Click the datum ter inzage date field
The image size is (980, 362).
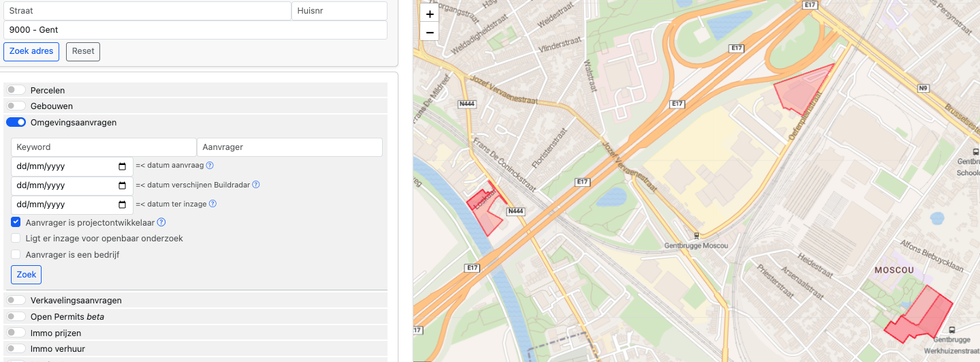(x=72, y=205)
